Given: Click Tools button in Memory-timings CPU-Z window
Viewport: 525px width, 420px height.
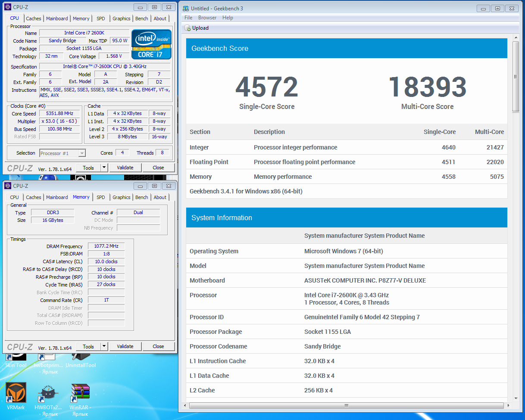Looking at the screenshot, I should pyautogui.click(x=88, y=346).
